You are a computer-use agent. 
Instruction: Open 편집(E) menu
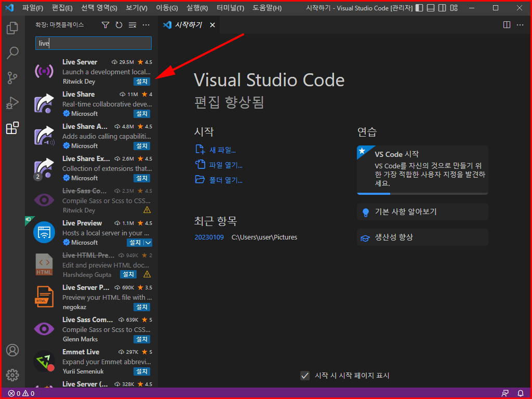(x=62, y=8)
